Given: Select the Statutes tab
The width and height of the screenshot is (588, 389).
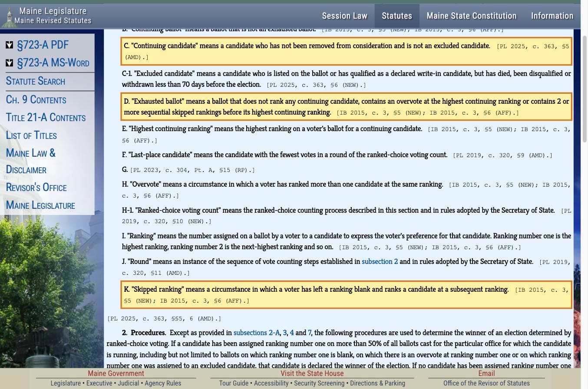Looking at the screenshot, I should 397,16.
